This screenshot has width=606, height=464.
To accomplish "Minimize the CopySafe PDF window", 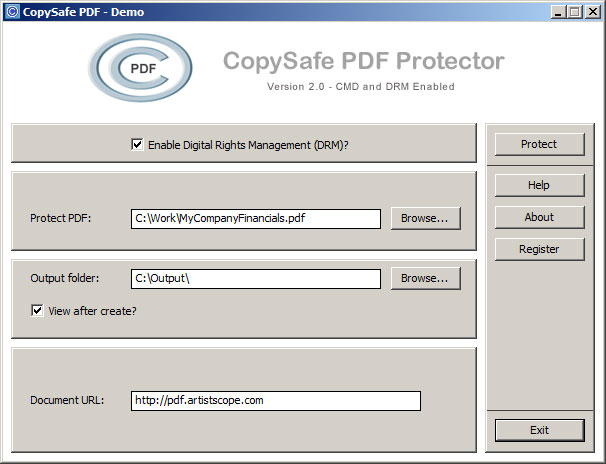I will (x=558, y=12).
